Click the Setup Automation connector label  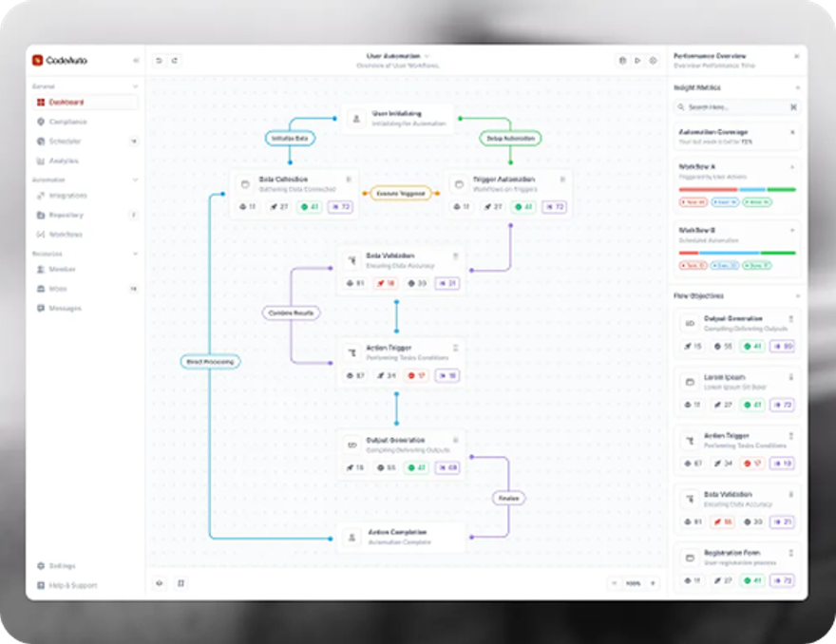[510, 138]
